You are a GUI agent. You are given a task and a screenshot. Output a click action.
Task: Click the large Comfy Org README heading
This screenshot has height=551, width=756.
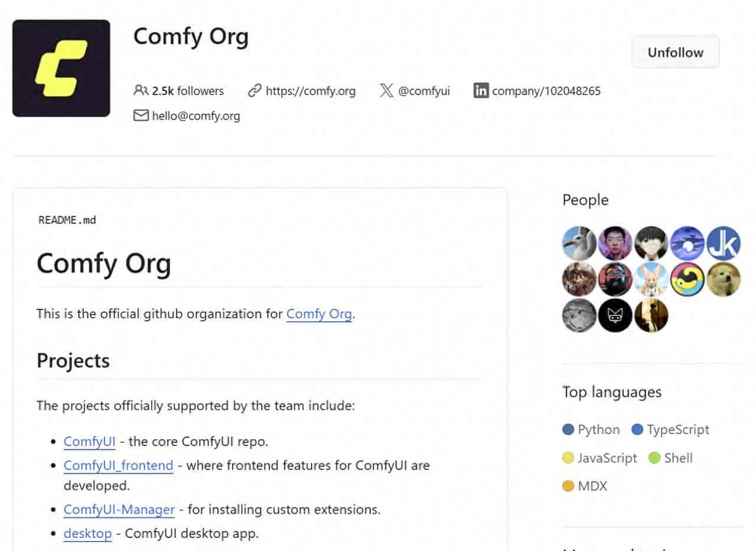104,263
